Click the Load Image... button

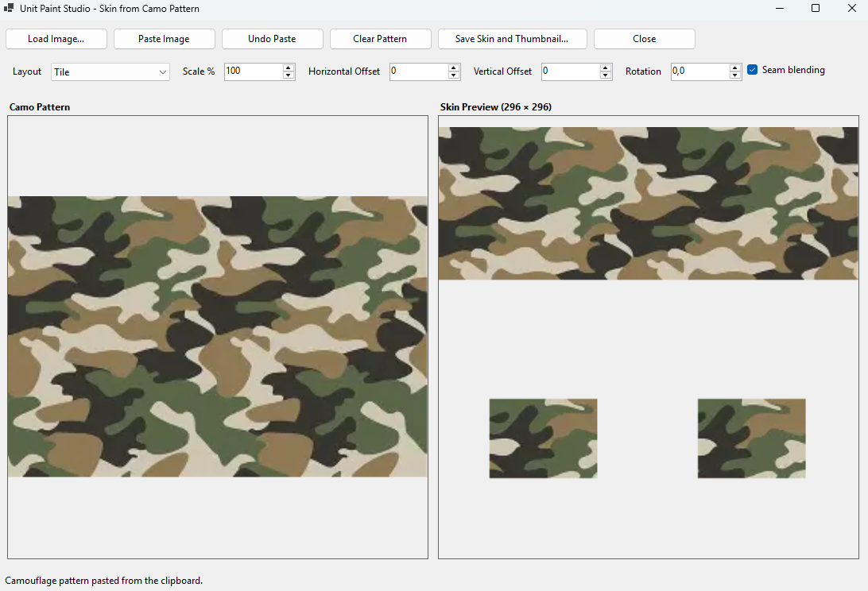pos(56,39)
